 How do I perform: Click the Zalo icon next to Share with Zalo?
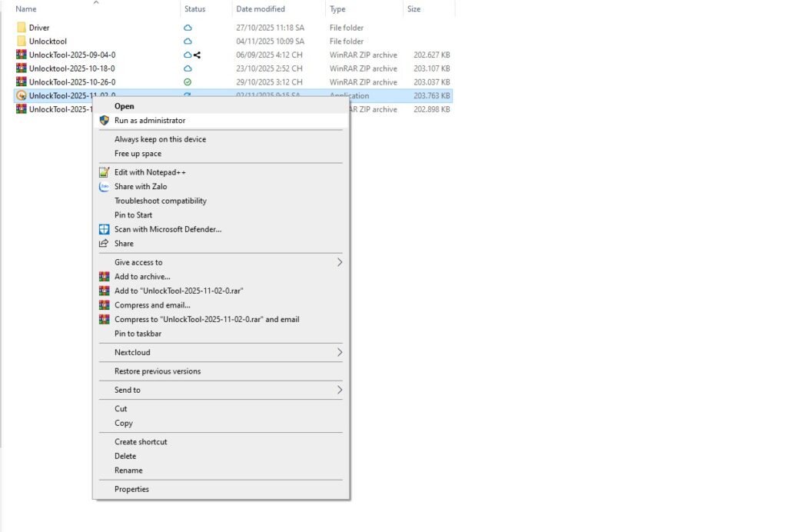click(104, 186)
